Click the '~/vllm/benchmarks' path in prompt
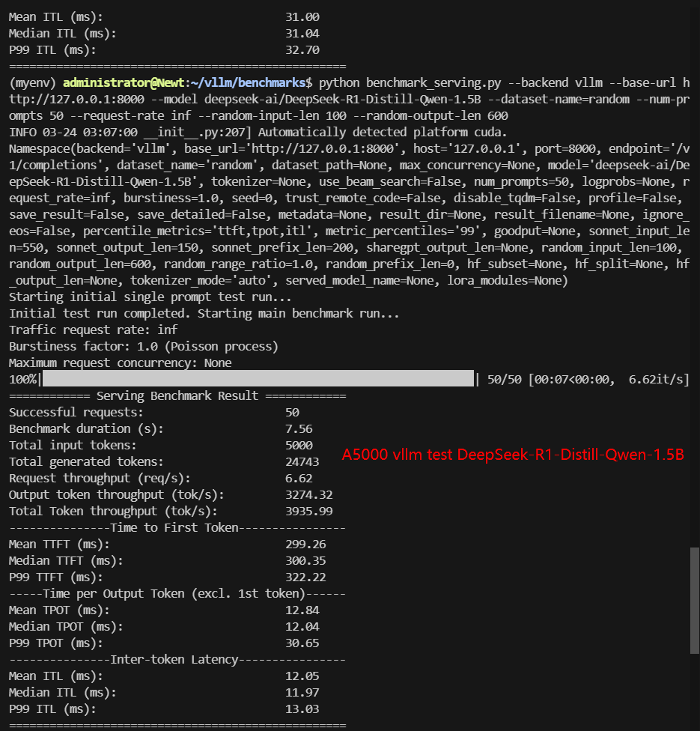Screen dimensions: 700x731 248,82
